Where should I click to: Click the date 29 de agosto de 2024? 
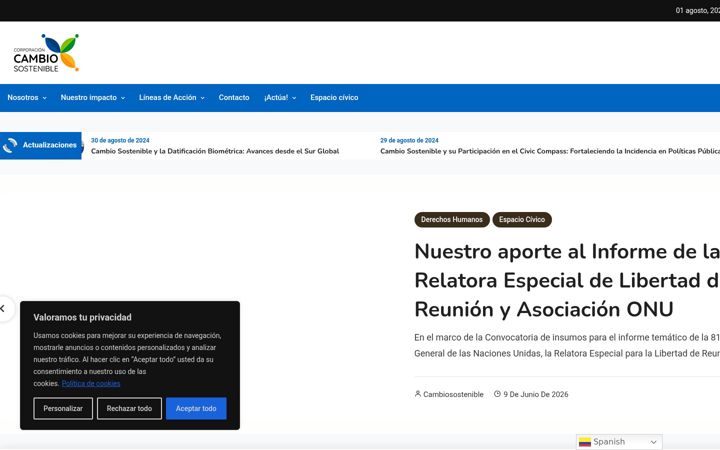(x=409, y=141)
